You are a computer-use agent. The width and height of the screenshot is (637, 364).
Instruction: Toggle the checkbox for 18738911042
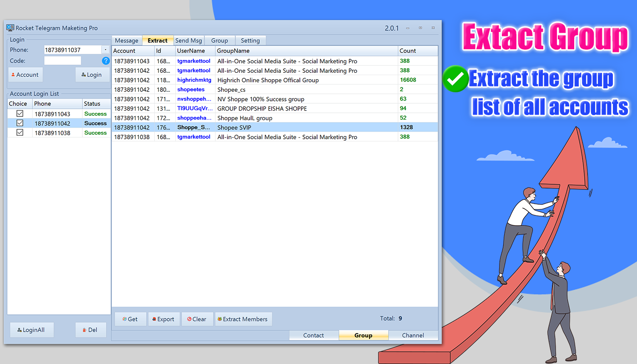pyautogui.click(x=20, y=123)
